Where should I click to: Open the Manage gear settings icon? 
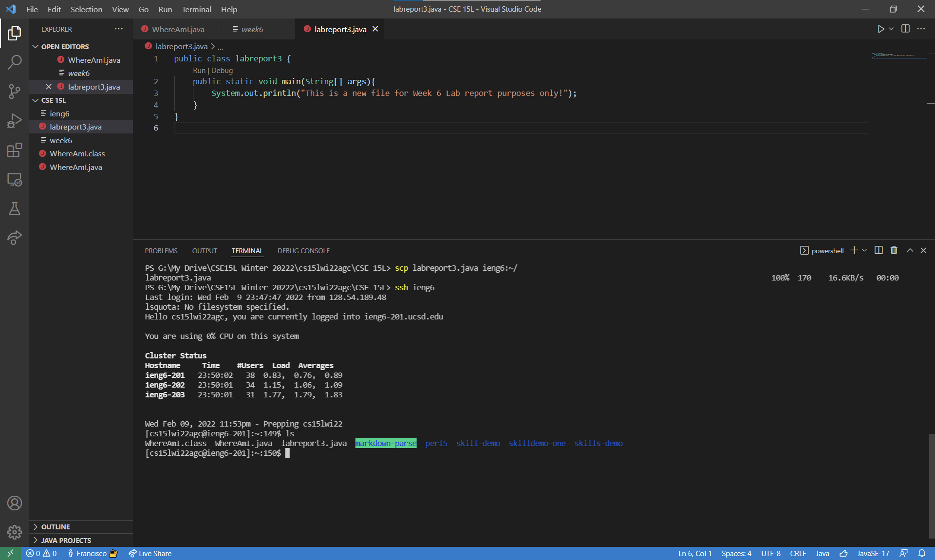15,532
